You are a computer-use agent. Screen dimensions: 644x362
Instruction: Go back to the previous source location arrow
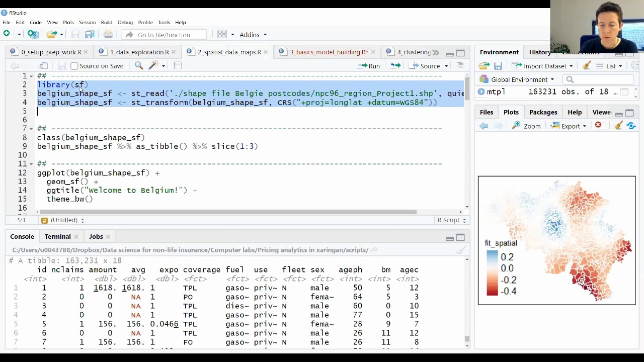[x=15, y=66]
